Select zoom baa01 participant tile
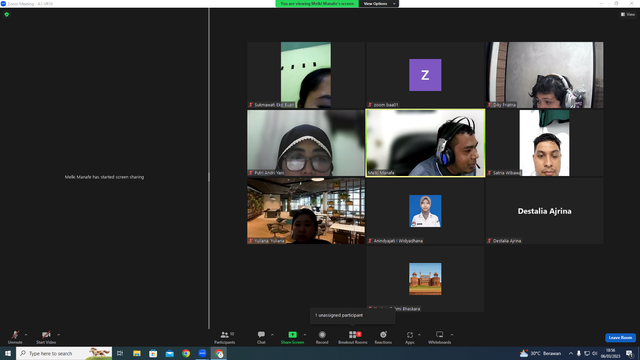The image size is (640, 360). [425, 75]
